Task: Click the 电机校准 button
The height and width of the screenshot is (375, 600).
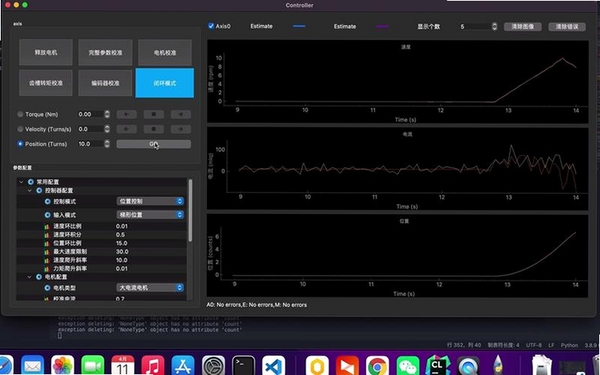Action: coord(165,52)
